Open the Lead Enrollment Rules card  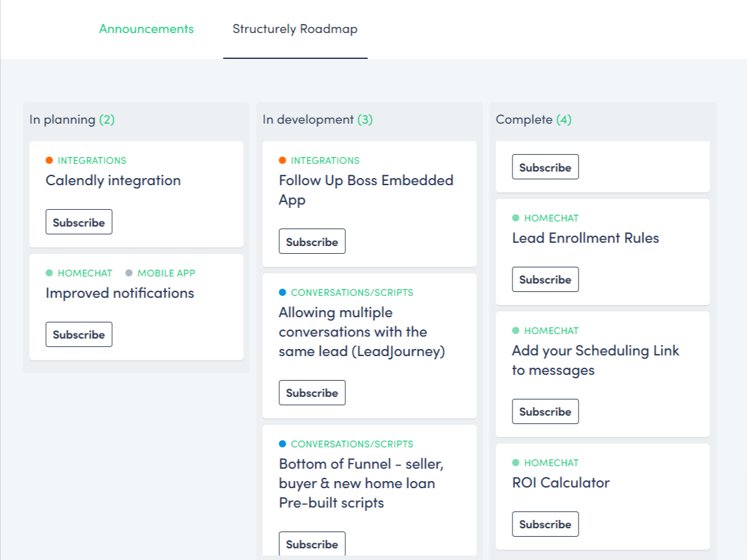click(585, 238)
